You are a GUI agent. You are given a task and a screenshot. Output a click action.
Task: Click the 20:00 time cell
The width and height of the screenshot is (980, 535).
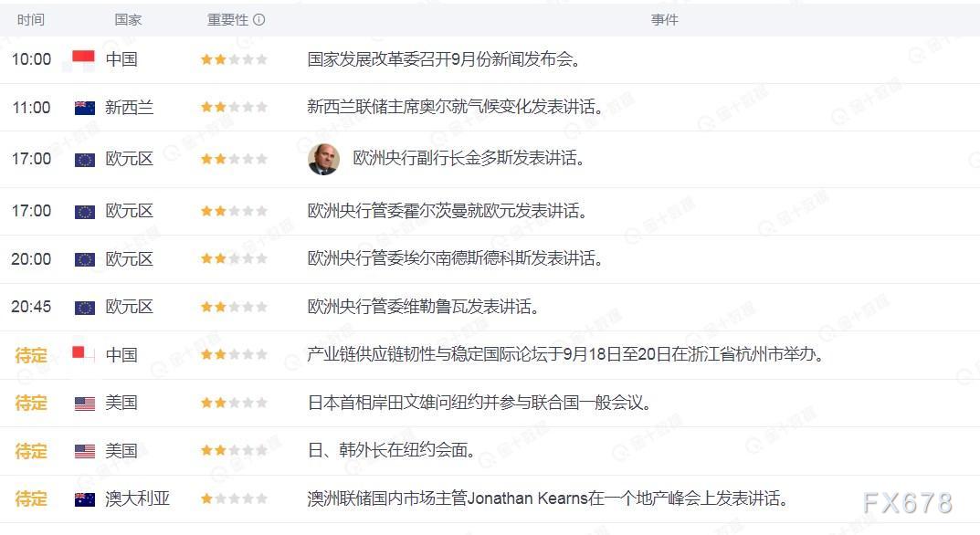click(x=31, y=258)
